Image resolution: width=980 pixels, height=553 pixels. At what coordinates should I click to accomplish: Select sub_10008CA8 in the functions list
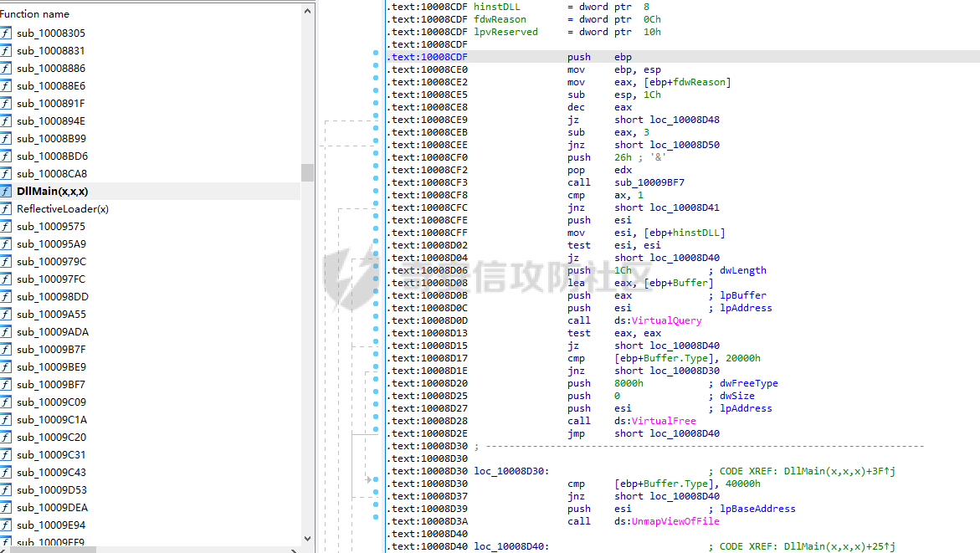51,174
